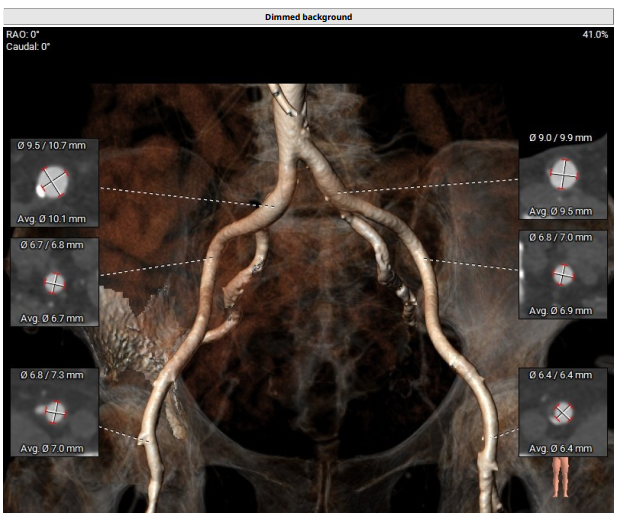This screenshot has width=620, height=518.
Task: Open the cross-section thumbnail for Avg. Ø 9.5 mm
Action: [563, 175]
